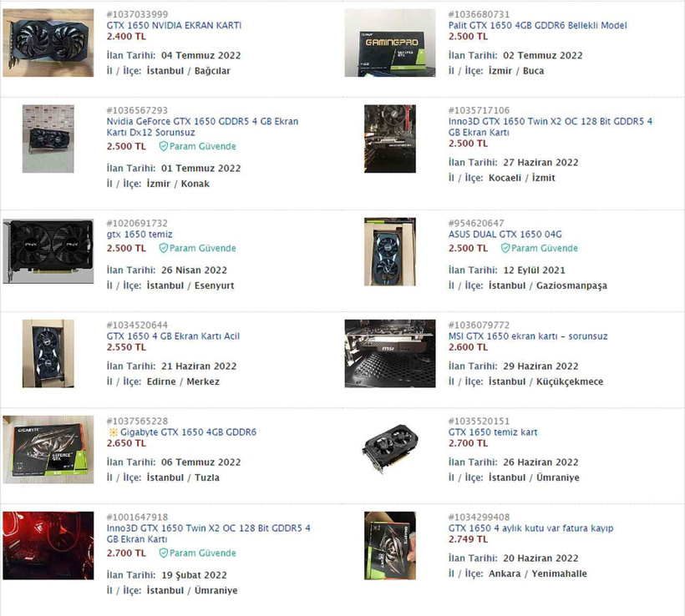
Task: Click the sun icon beside Gigabyte GTX 1650
Action: pos(113,432)
